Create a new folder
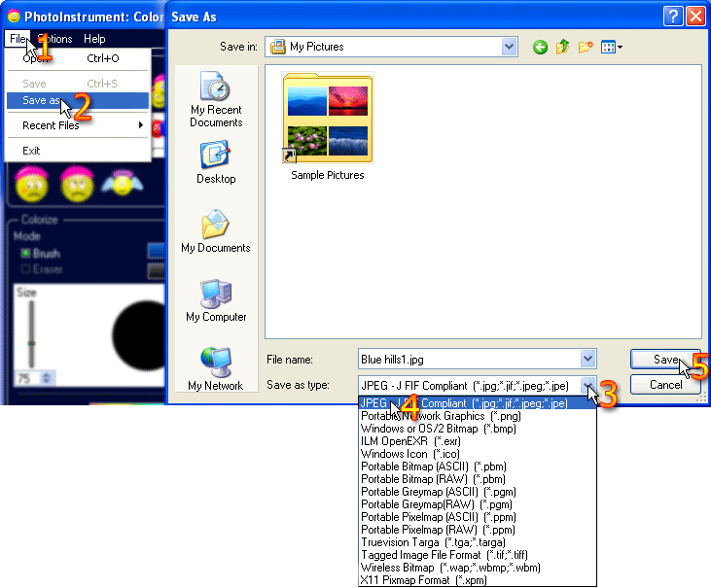 click(586, 47)
